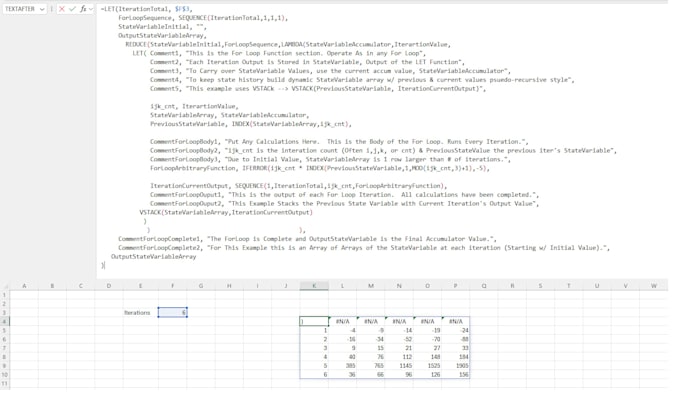Select the cell showing 40

coord(343,357)
